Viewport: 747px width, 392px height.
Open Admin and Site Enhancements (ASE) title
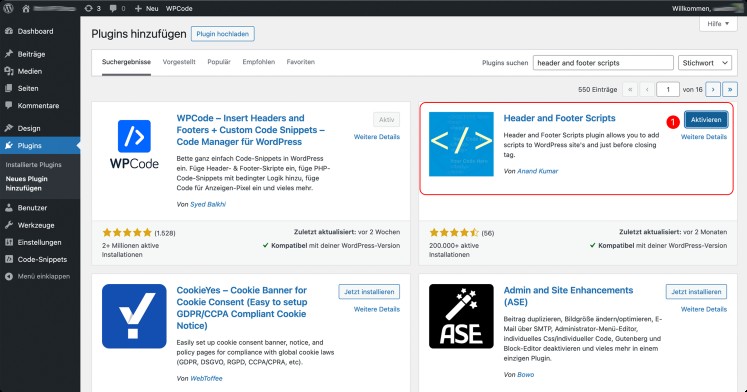point(568,296)
